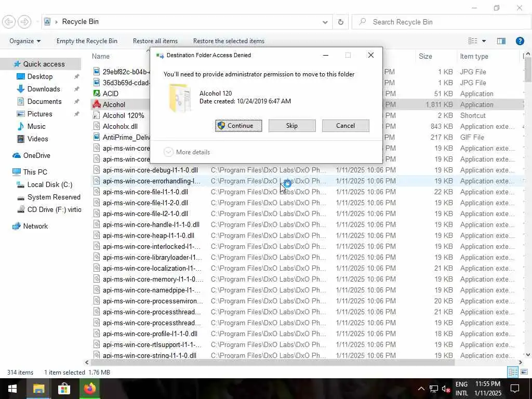Open Pictures in navigation pane
This screenshot has width=532, height=399.
(x=39, y=114)
